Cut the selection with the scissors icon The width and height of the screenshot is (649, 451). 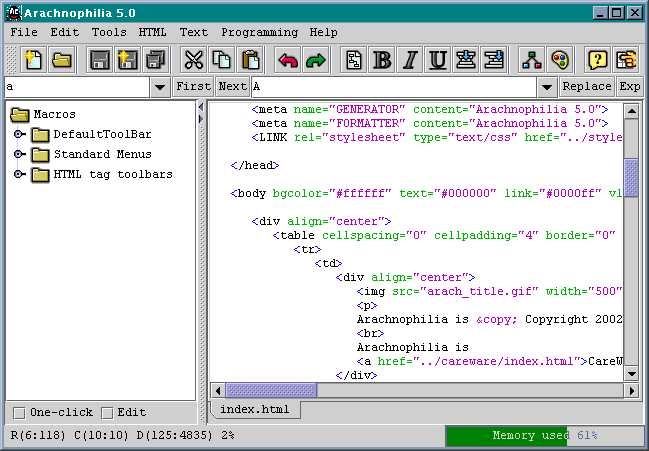coord(194,60)
